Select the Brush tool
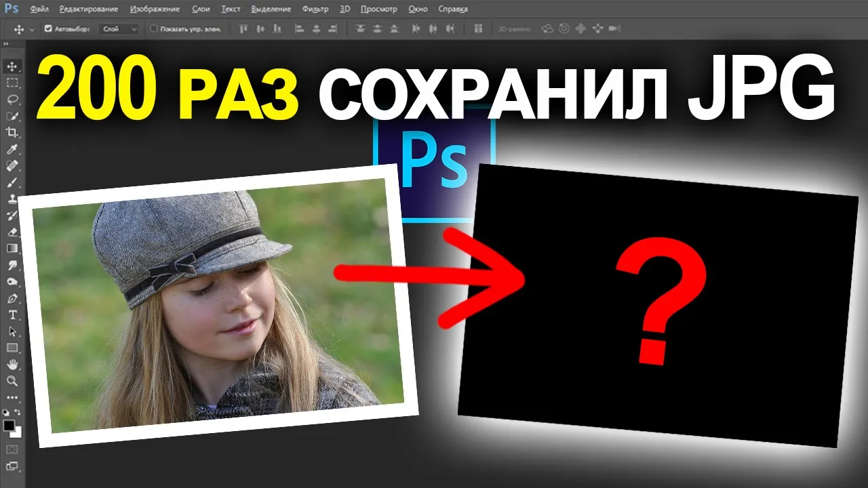868x488 pixels. [x=12, y=182]
